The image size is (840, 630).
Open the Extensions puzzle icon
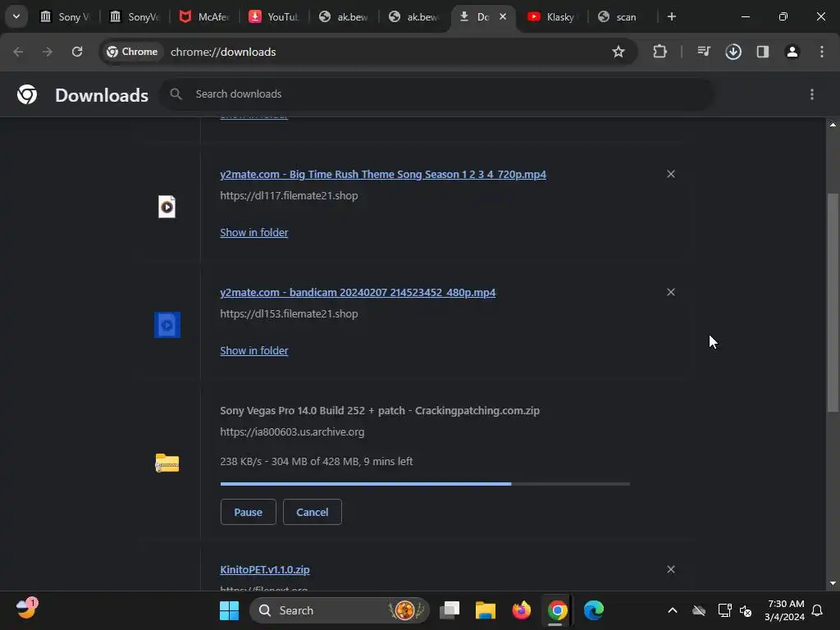(660, 52)
